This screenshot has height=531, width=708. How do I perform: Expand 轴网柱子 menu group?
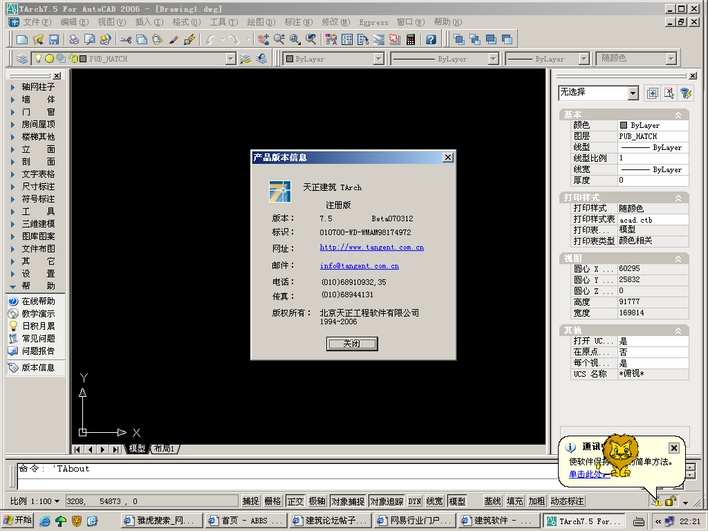tap(32, 87)
